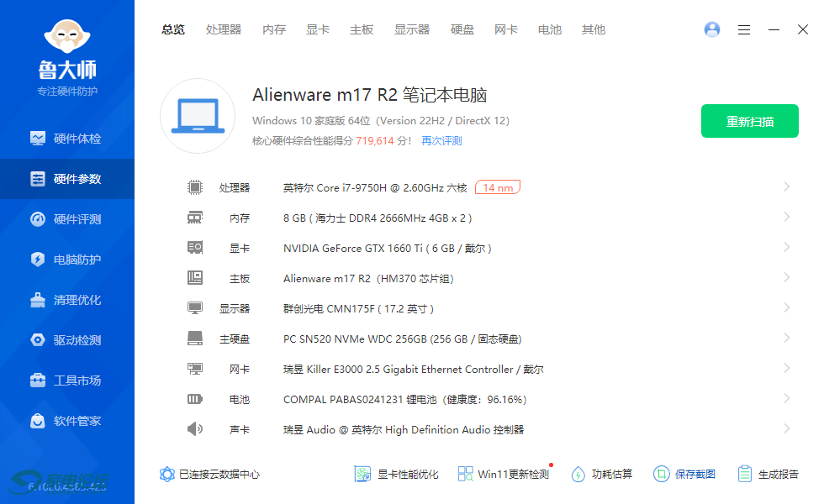Click the green 重新扫描 button
824x504 pixels.
tap(750, 121)
